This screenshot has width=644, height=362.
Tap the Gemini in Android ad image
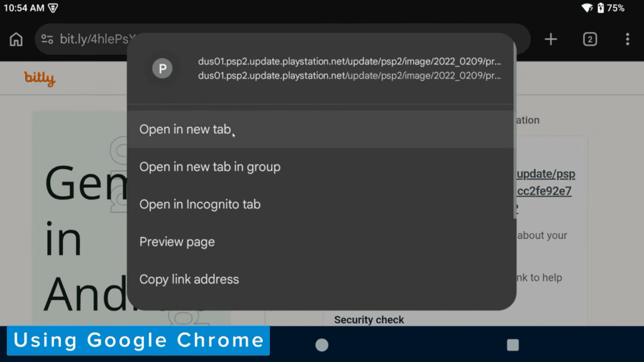click(x=80, y=217)
